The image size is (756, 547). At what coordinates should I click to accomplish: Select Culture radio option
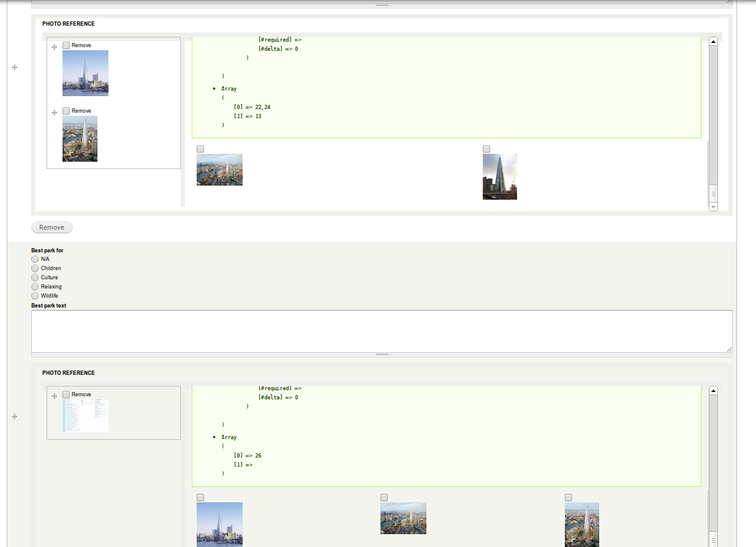coord(35,277)
